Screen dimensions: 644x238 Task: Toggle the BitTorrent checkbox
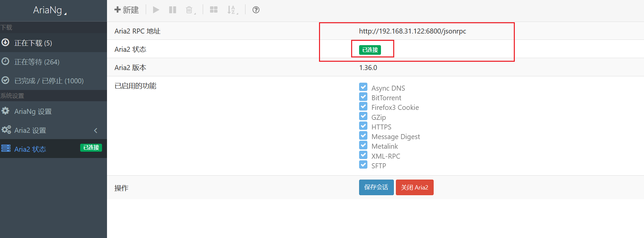[x=363, y=97]
